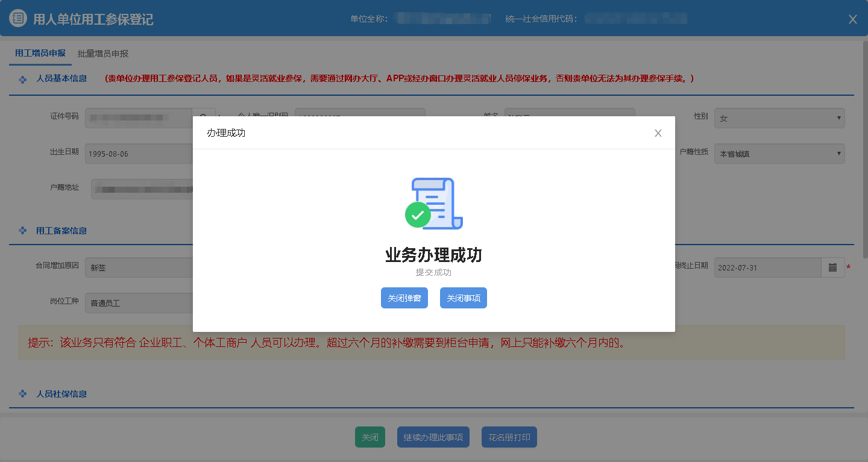This screenshot has width=868, height=462.
Task: Click the 继续办理此事项 button
Action: pos(433,437)
